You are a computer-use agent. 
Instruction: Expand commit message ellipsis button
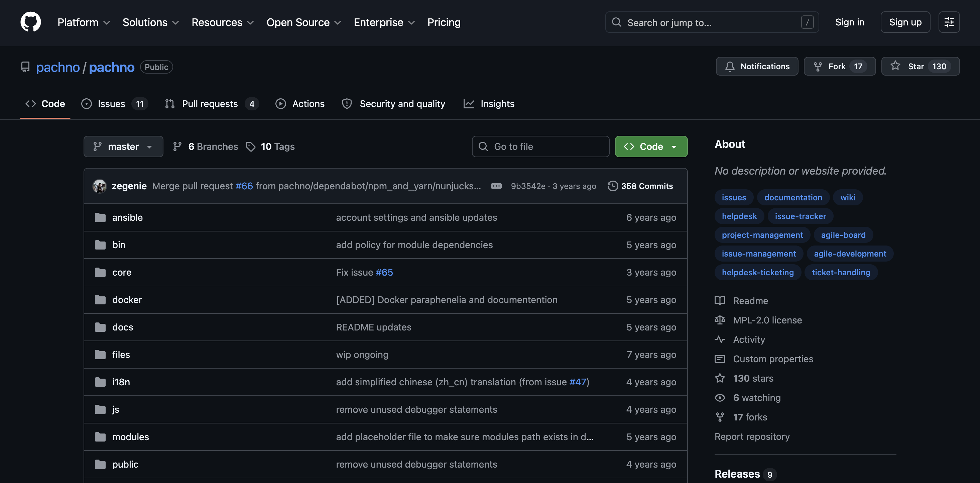(496, 186)
